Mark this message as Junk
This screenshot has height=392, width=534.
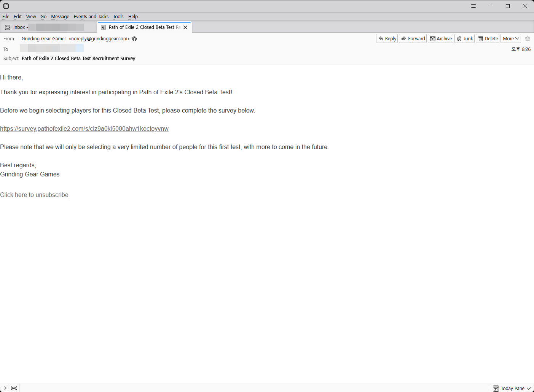(x=465, y=38)
